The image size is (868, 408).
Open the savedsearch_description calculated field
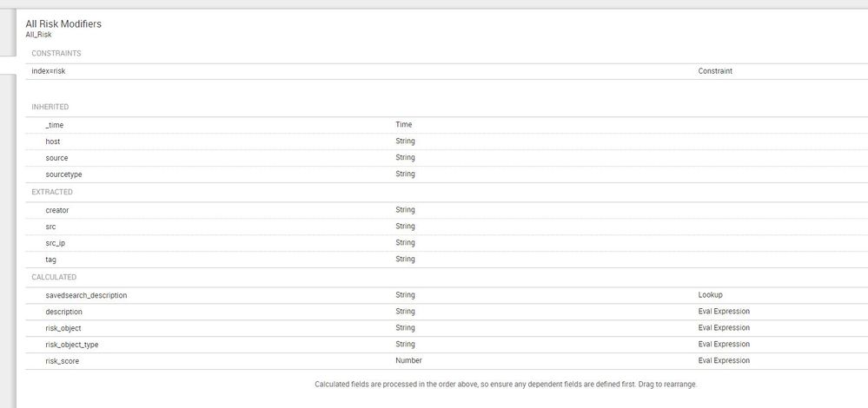pyautogui.click(x=86, y=295)
